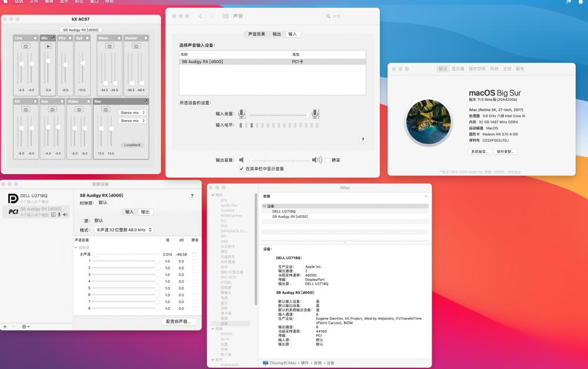Viewport: 588px width, 369px height.
Task: Click the stereo link icon in Line channel
Action: [26, 46]
